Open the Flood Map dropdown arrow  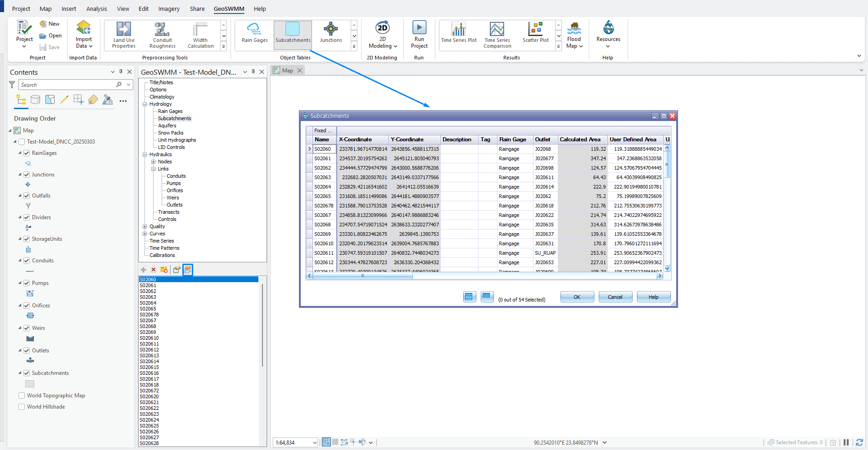tap(581, 46)
